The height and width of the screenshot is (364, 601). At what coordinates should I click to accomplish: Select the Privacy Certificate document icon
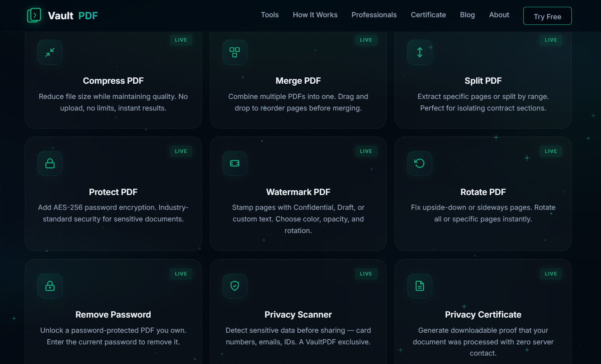[419, 286]
